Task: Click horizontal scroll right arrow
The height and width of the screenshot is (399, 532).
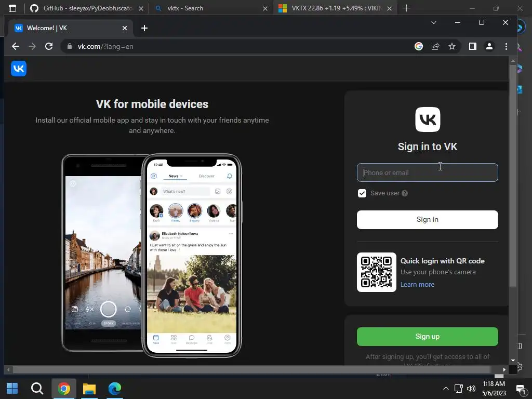Action: pyautogui.click(x=504, y=369)
